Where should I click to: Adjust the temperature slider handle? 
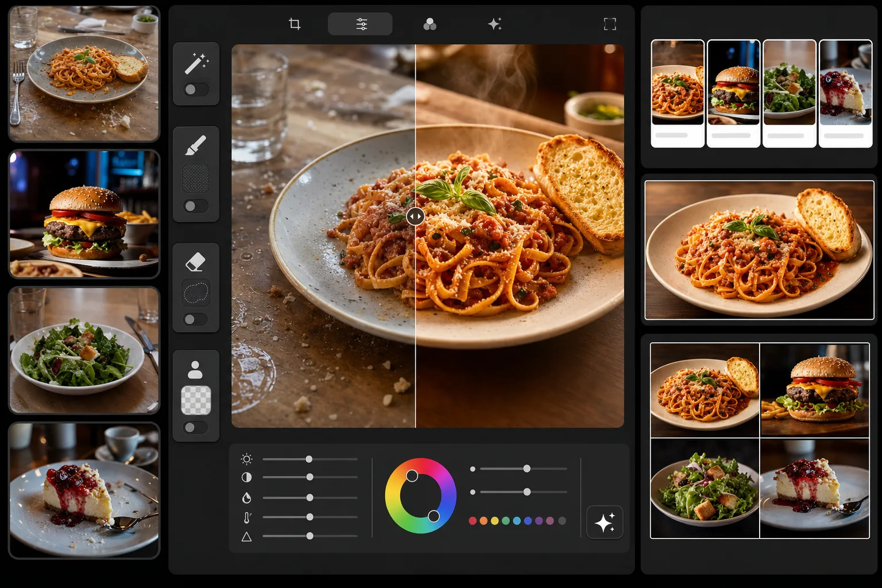tap(310, 517)
